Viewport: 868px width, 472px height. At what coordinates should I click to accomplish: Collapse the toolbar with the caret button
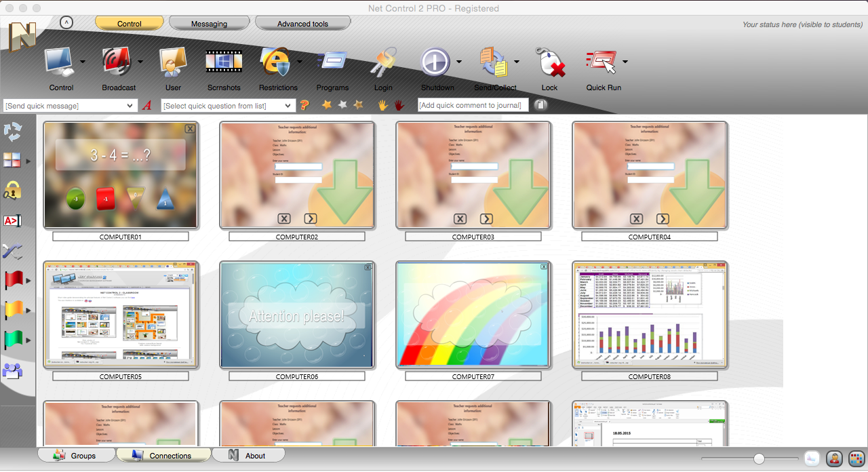[x=66, y=22]
